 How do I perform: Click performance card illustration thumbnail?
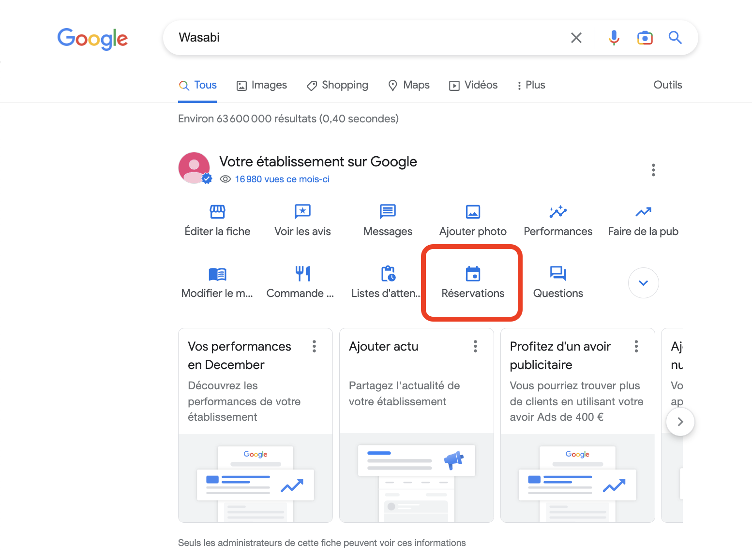[x=256, y=478]
